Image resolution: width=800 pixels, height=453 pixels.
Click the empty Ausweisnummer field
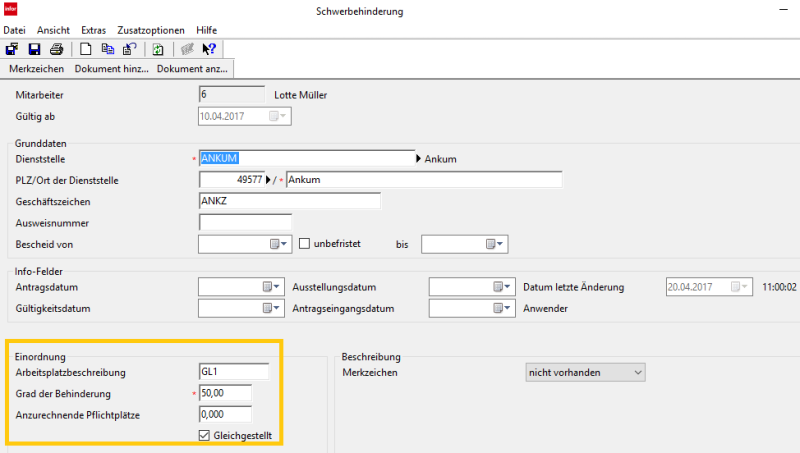pos(245,222)
